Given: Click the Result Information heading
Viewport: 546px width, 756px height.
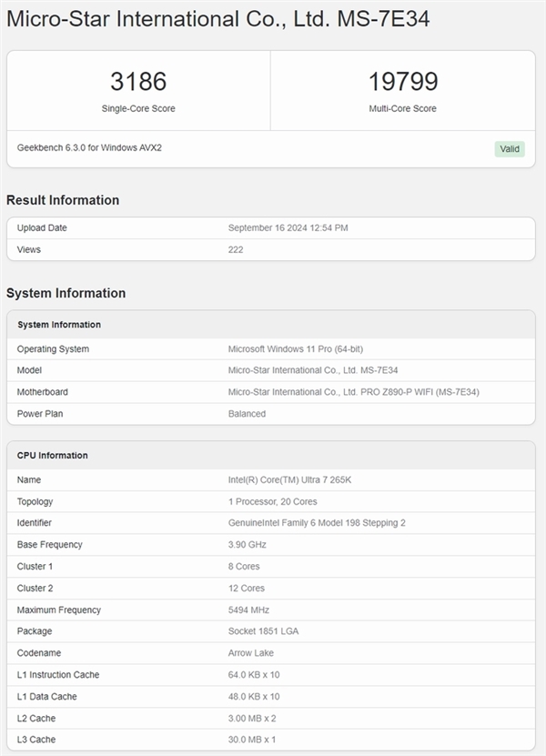Looking at the screenshot, I should (63, 200).
